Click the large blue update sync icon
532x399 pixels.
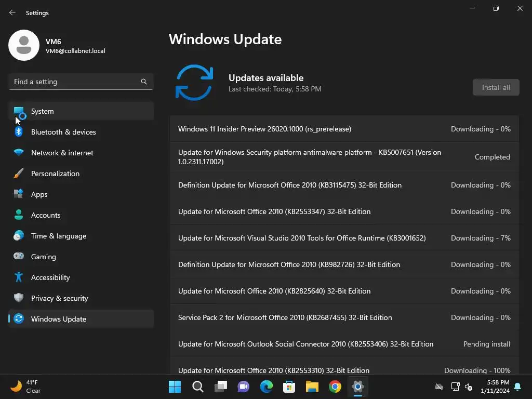pos(194,83)
